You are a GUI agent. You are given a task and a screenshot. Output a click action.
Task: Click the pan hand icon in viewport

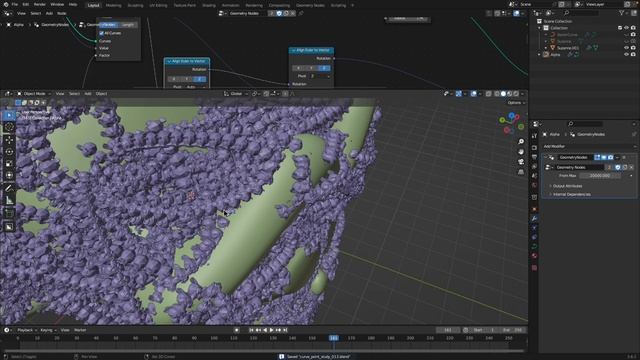coord(521,152)
